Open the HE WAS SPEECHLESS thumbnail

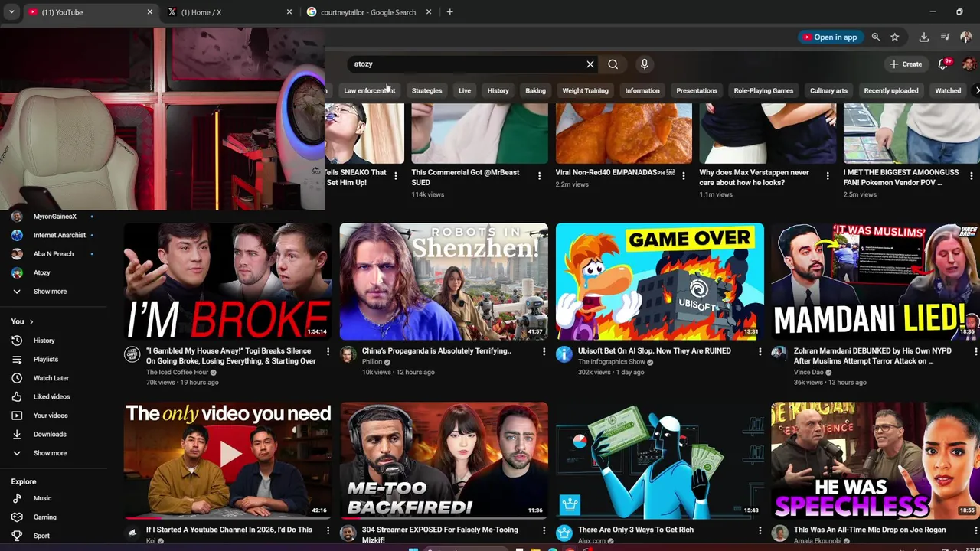tap(876, 460)
